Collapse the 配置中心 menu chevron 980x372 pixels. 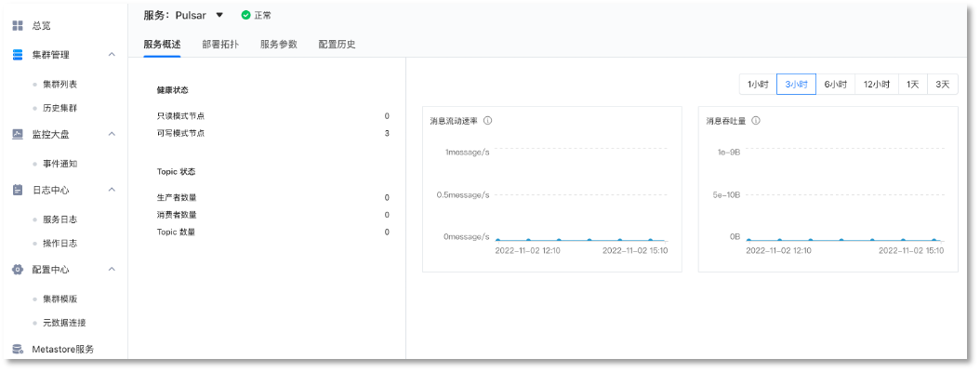tap(112, 270)
